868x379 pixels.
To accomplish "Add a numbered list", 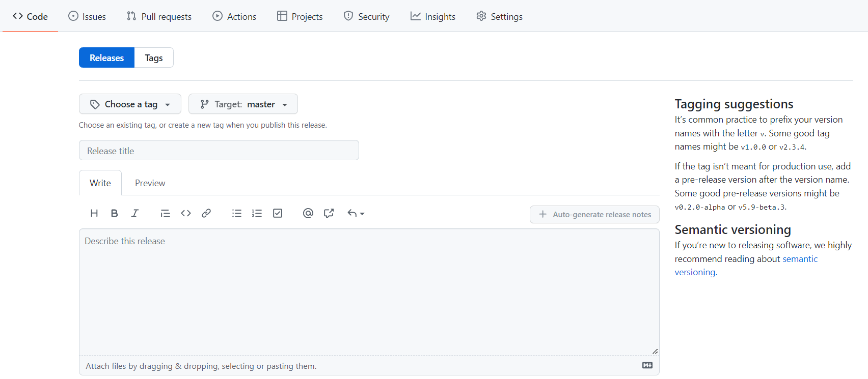I will pyautogui.click(x=257, y=213).
